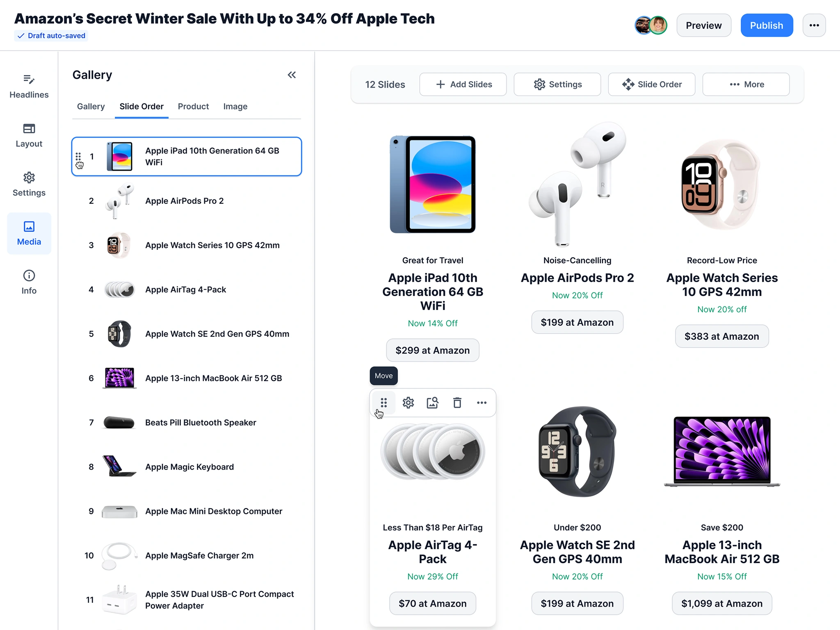Switch to the Gallery tab
Viewport: 840px width, 630px height.
point(91,107)
